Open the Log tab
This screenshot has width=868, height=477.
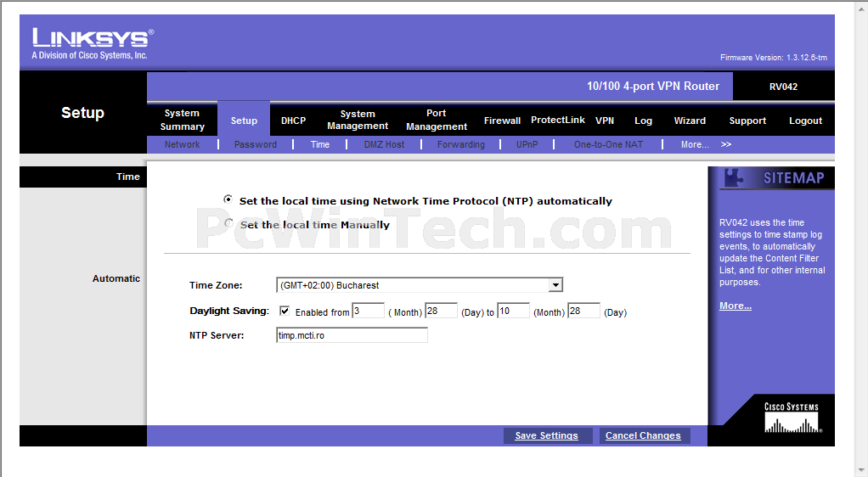(643, 121)
